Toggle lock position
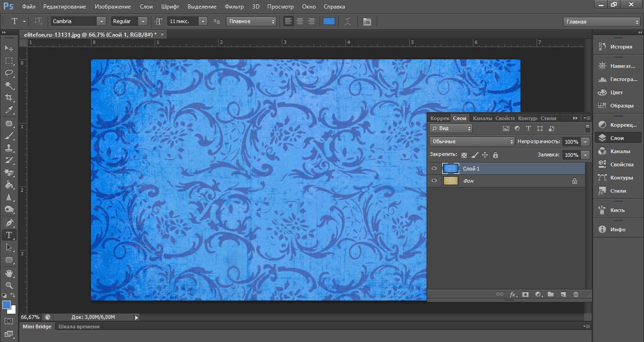Image resolution: width=644 pixels, height=342 pixels. (485, 155)
